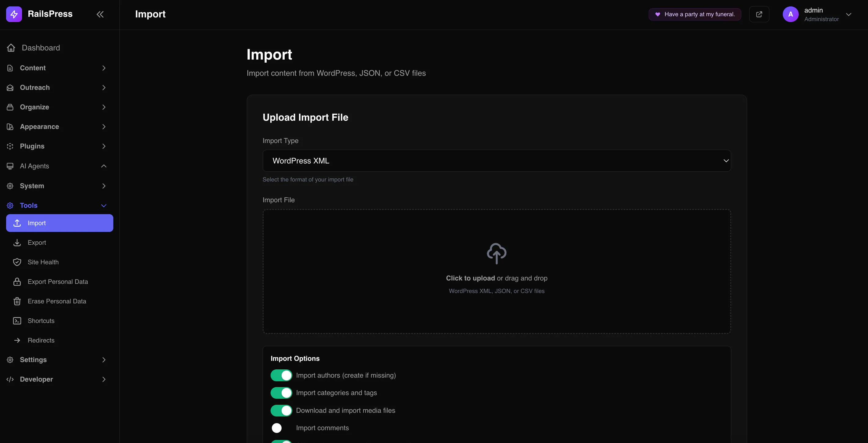Click the Redirects arrow icon
868x443 pixels.
[17, 341]
